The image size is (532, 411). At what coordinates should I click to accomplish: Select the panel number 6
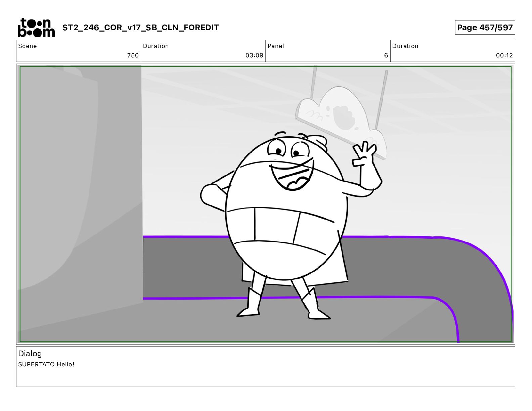pos(386,55)
